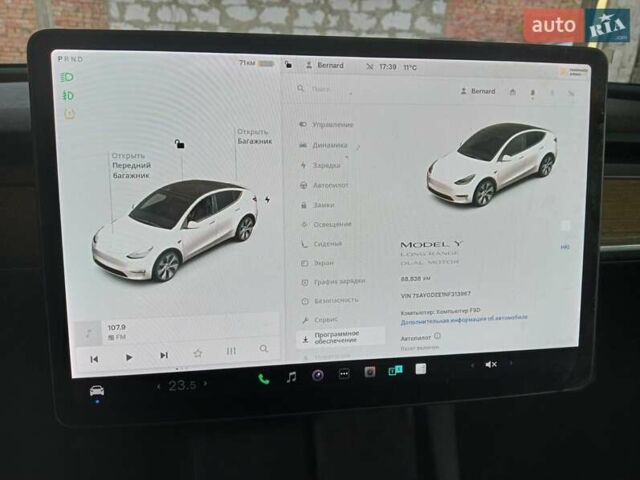Open Экран settings menu
Screen dimensions: 640x480
(x=318, y=263)
